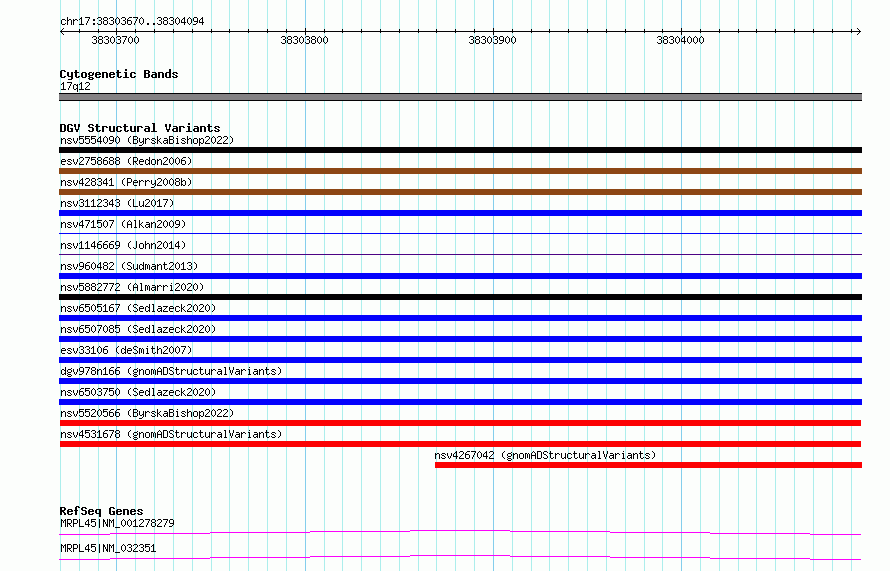Open nsv428341 (Perry2008b) variant label
890x571 pixels.
[x=126, y=182]
